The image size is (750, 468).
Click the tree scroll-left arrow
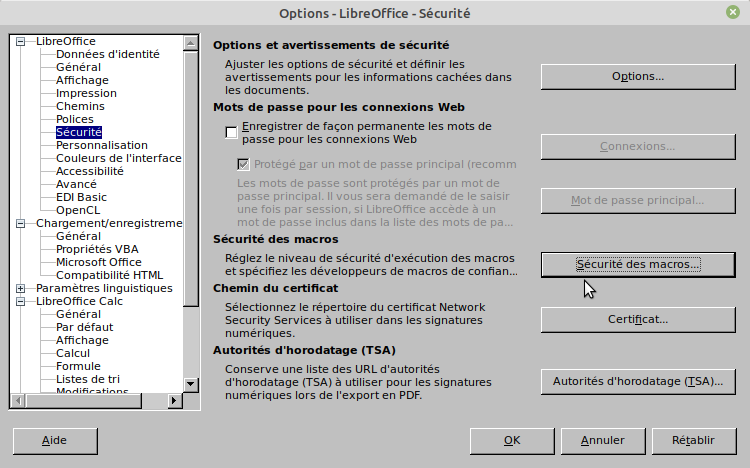(x=18, y=401)
